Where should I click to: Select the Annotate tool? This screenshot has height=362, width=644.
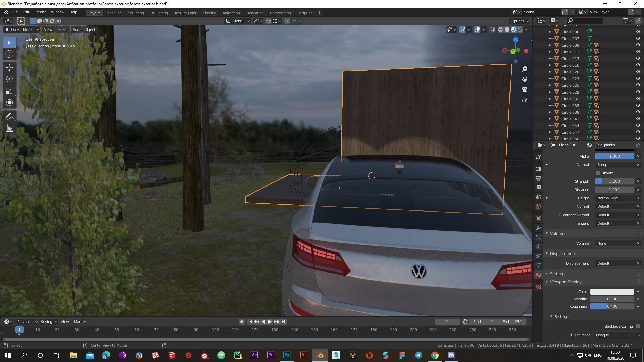click(9, 116)
